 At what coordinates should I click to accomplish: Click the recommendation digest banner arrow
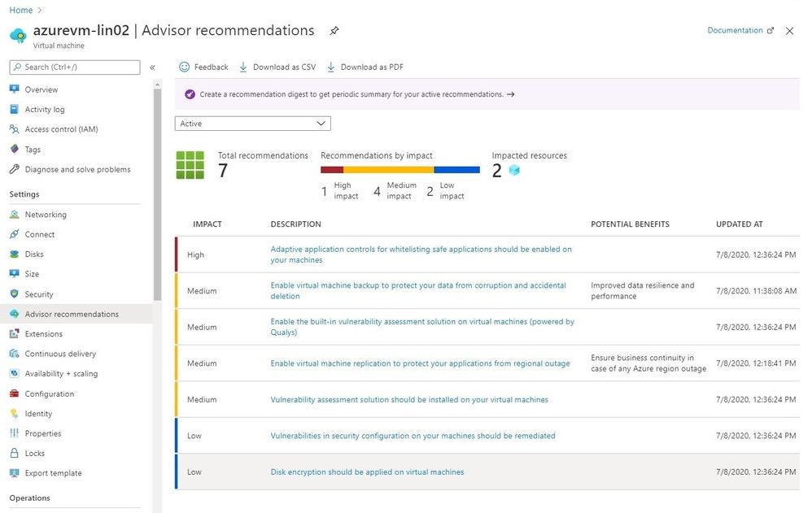pyautogui.click(x=511, y=94)
